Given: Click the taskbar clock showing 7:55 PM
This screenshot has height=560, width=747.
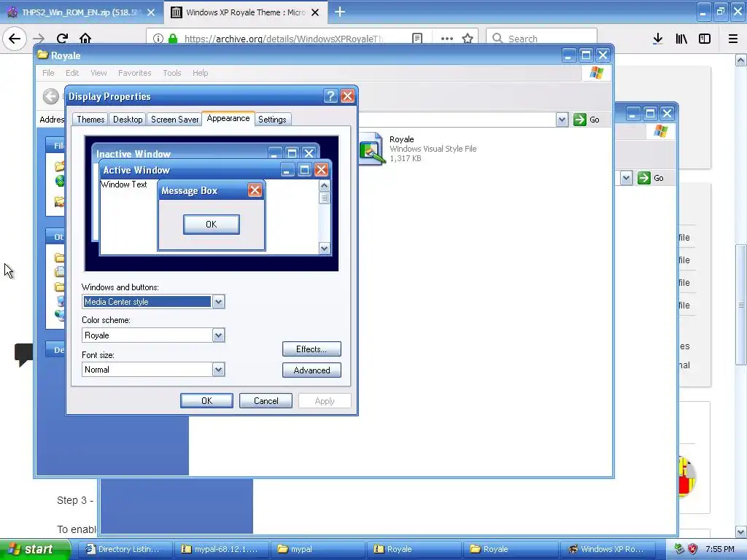Looking at the screenshot, I should pos(720,549).
